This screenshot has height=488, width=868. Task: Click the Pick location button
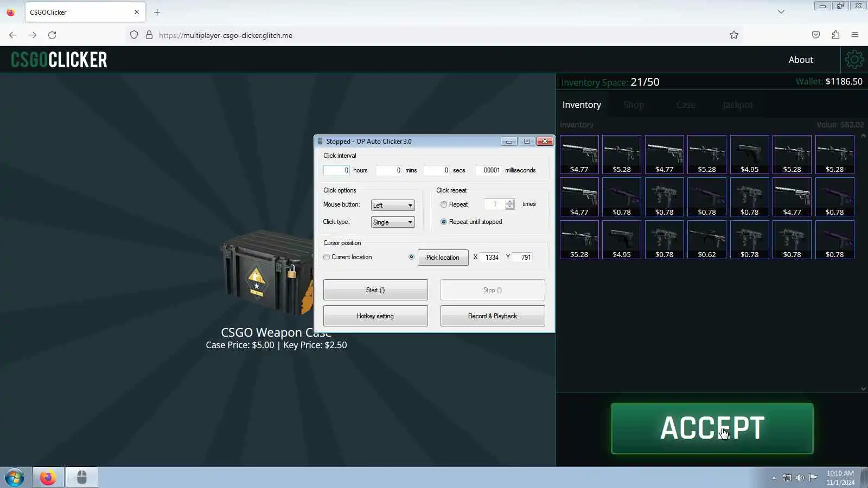(x=443, y=258)
